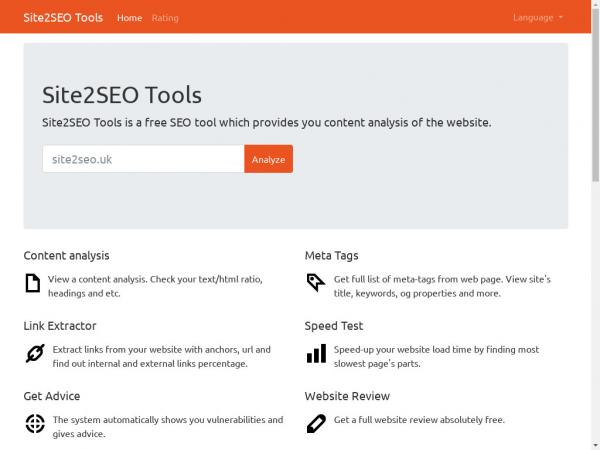Click the Meta Tags tag icon
Screen dimensions: 600x450
point(316,282)
